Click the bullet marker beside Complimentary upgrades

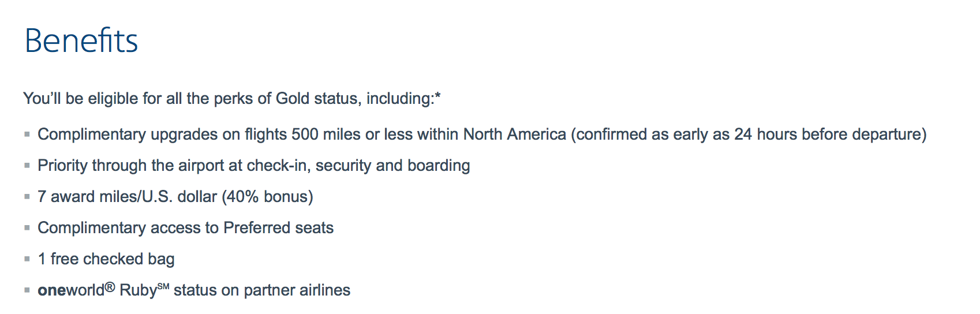click(x=27, y=134)
